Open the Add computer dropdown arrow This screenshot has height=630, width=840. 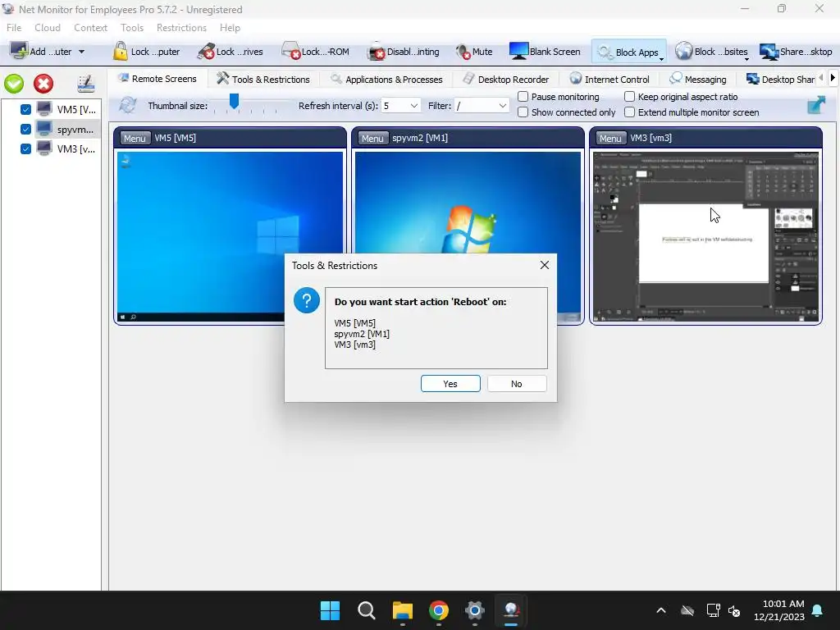tap(81, 52)
